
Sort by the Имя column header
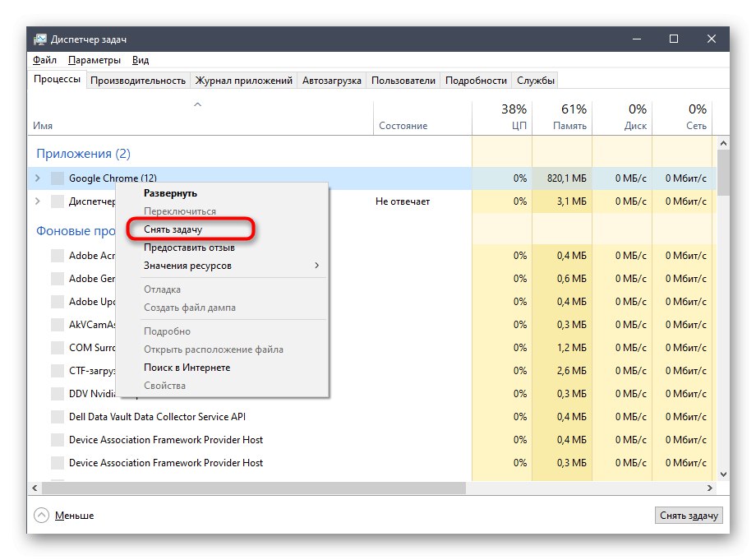click(x=200, y=118)
